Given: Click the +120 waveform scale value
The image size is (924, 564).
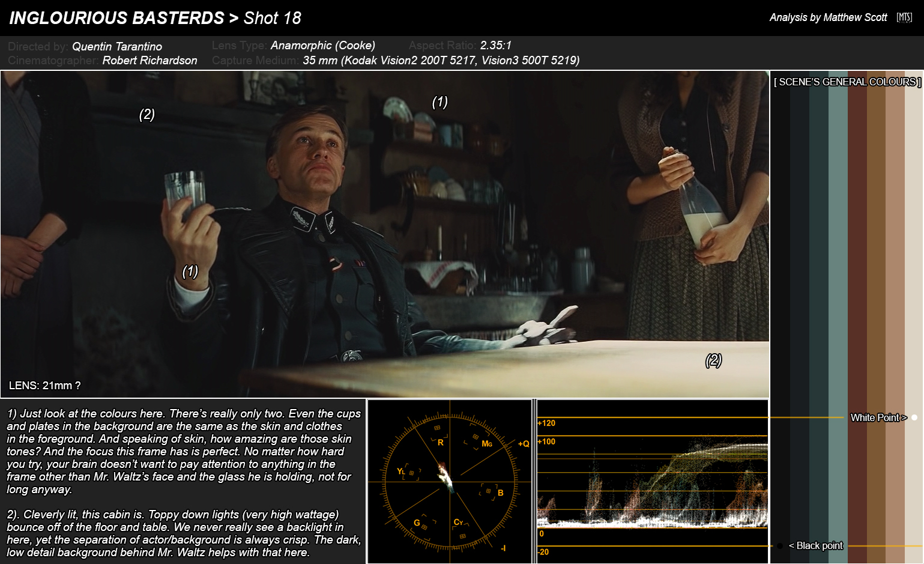Looking at the screenshot, I should (546, 423).
